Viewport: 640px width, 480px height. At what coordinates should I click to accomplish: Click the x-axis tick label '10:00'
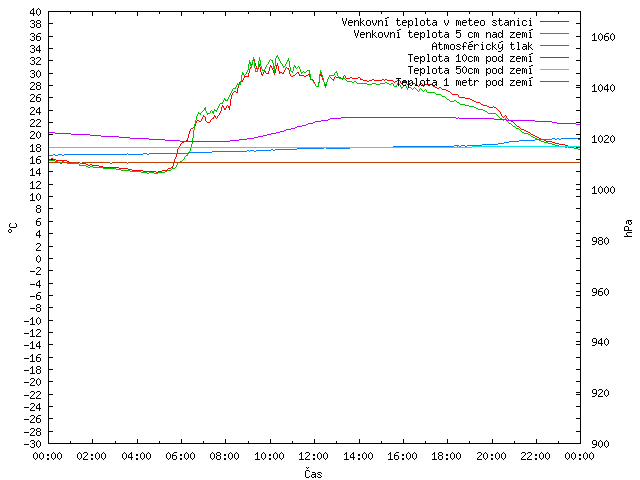tap(269, 456)
